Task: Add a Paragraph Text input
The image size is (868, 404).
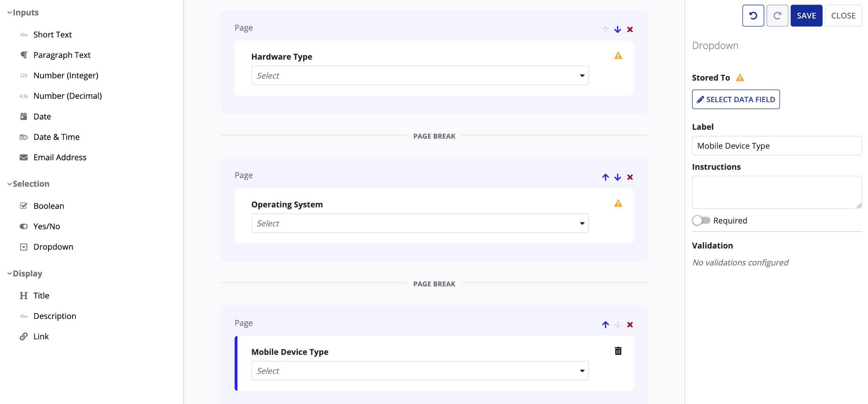Action: 55,55
